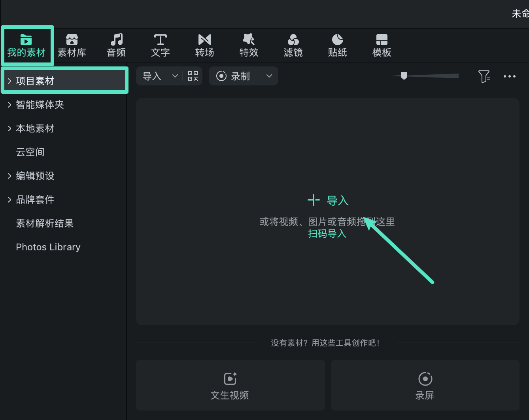Open the 特效 effects tab
This screenshot has width=529, height=420.
pos(249,45)
